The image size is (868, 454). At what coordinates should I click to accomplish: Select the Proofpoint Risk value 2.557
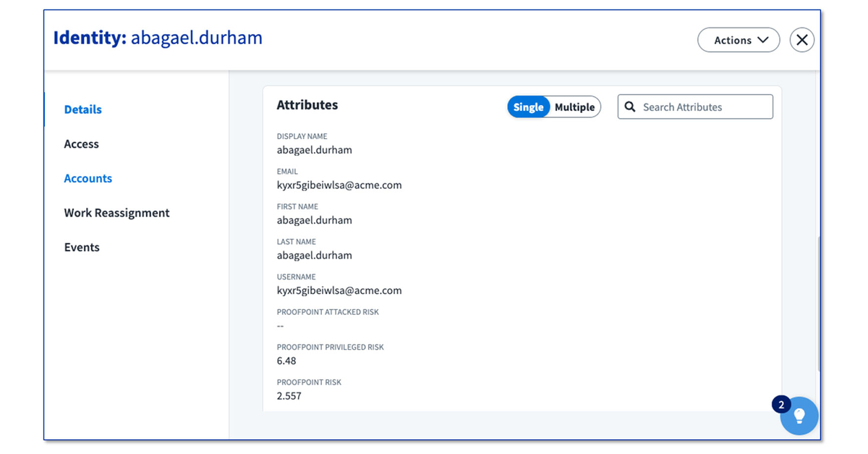[289, 396]
